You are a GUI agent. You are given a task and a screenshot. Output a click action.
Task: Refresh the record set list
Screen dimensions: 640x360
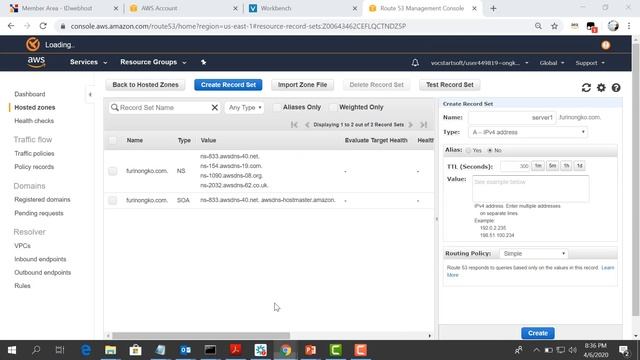[x=586, y=87]
